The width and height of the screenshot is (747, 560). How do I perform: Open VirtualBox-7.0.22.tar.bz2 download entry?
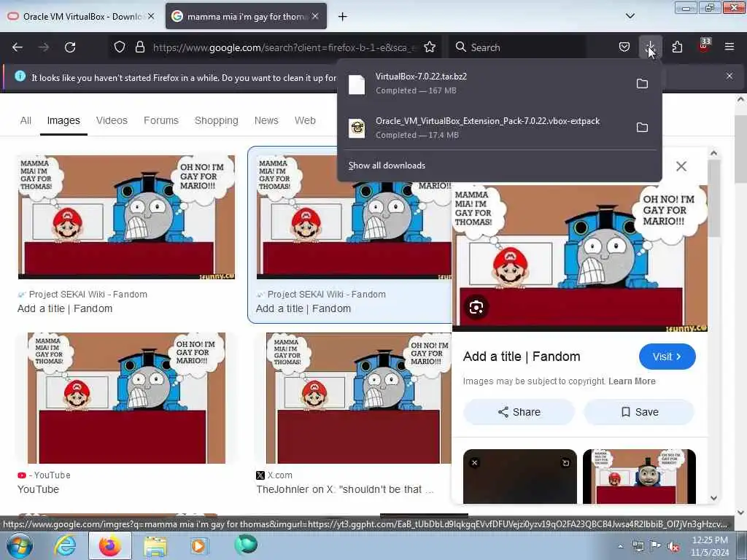pos(486,83)
